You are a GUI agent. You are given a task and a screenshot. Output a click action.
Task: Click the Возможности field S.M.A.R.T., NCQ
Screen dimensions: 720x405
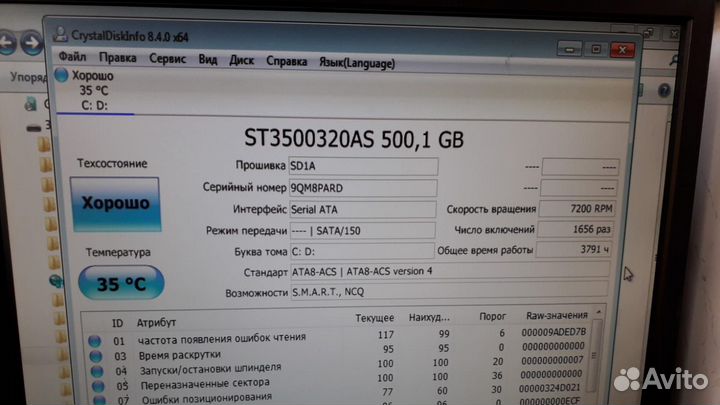pyautogui.click(x=449, y=291)
